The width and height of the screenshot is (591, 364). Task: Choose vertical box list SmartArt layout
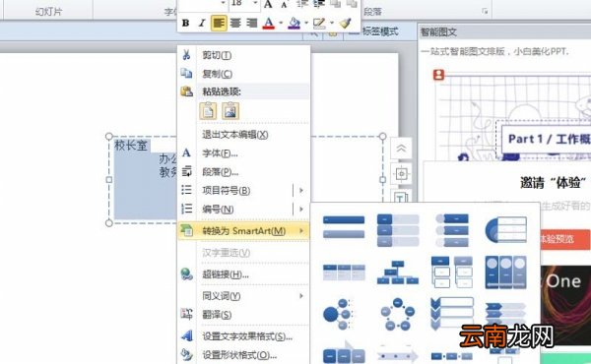[398, 230]
